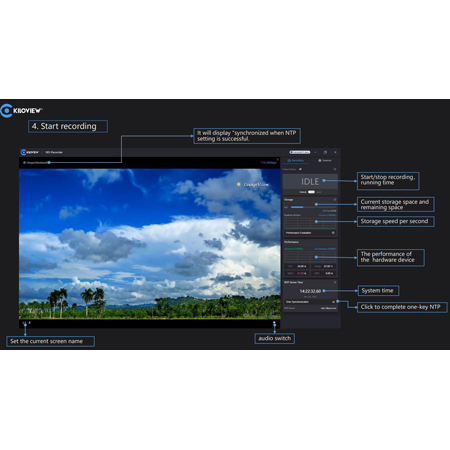Switch to the Recording tab
The image size is (450, 450).
(x=296, y=161)
